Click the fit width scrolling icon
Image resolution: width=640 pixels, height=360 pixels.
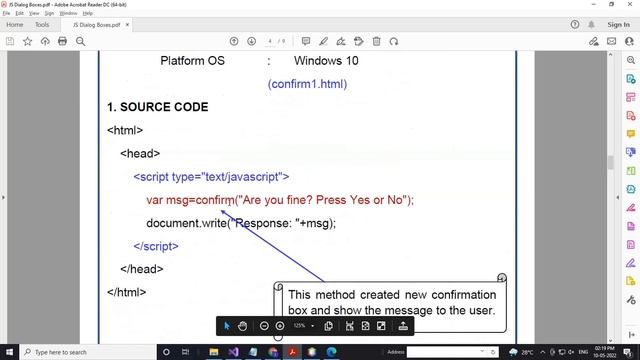pos(350,326)
